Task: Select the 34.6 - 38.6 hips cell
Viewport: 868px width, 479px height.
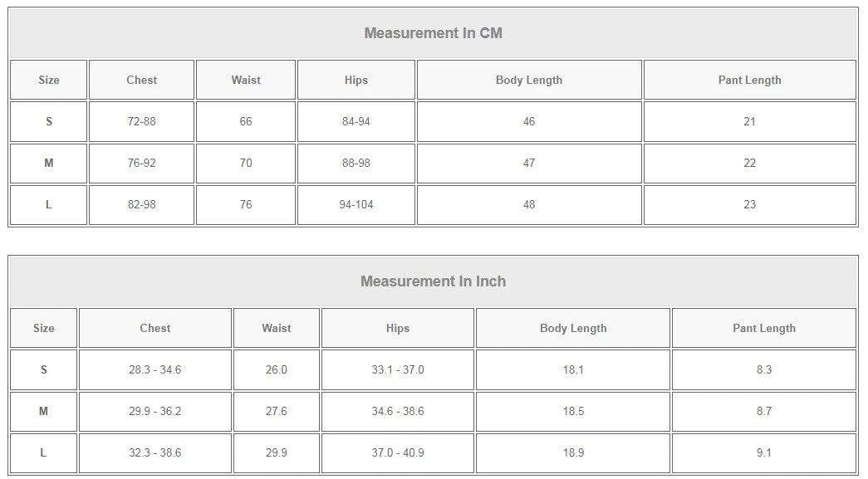Action: (x=398, y=412)
